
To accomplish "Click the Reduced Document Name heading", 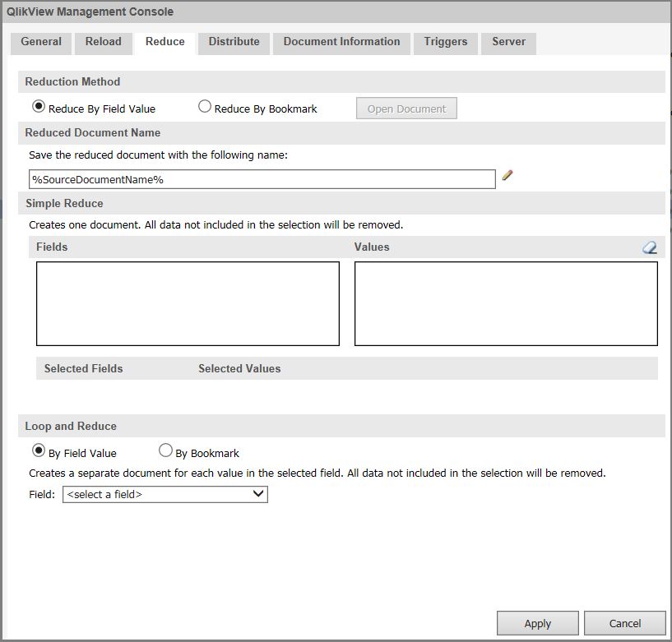I will (x=93, y=133).
